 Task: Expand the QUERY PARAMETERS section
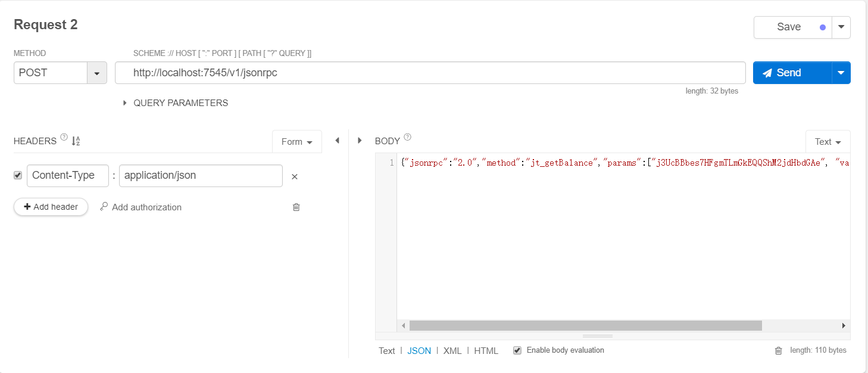click(x=176, y=103)
